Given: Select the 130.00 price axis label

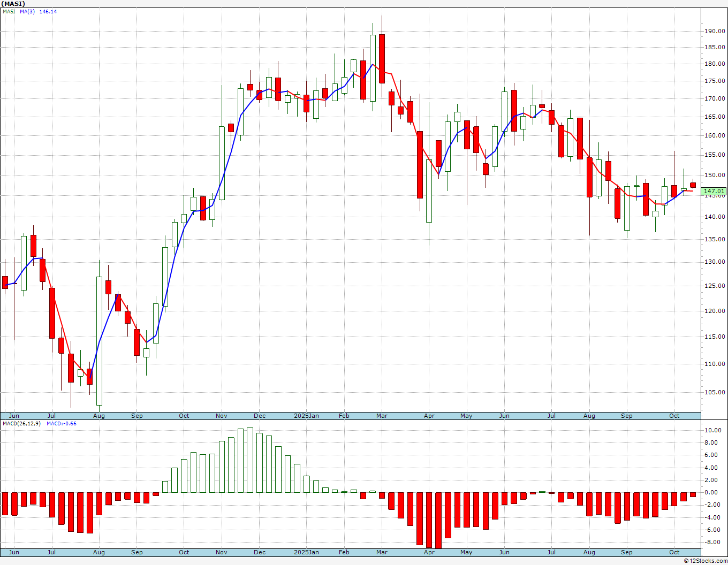Looking at the screenshot, I should pyautogui.click(x=715, y=262).
